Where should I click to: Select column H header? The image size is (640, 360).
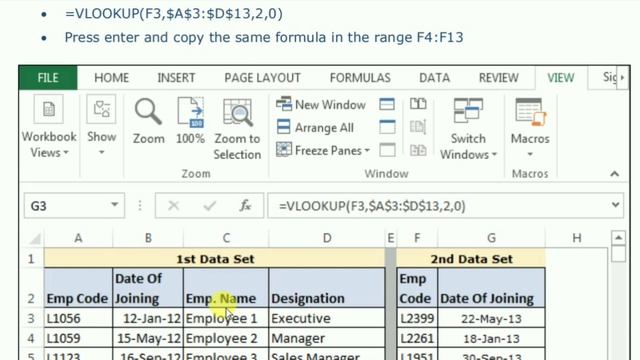(x=577, y=238)
